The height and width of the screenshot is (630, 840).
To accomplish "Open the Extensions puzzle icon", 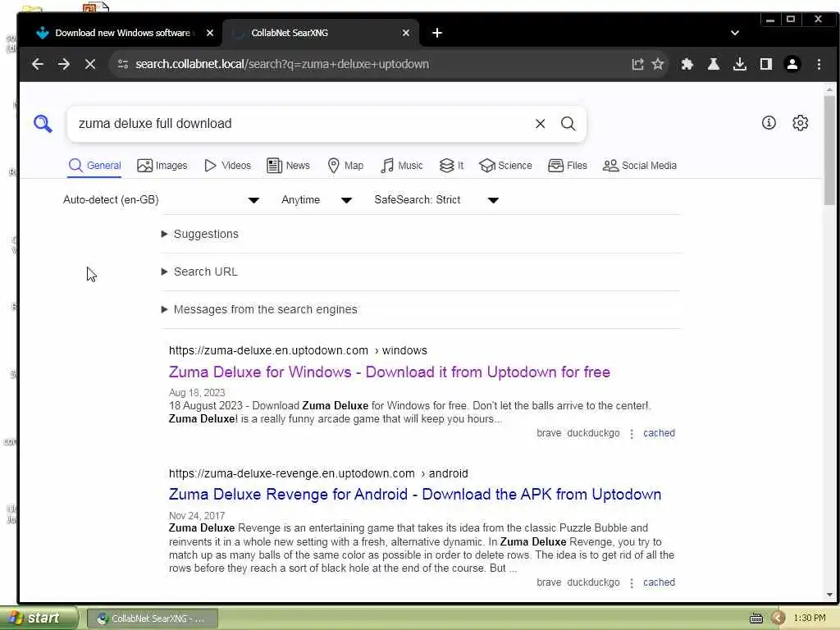I will point(687,64).
